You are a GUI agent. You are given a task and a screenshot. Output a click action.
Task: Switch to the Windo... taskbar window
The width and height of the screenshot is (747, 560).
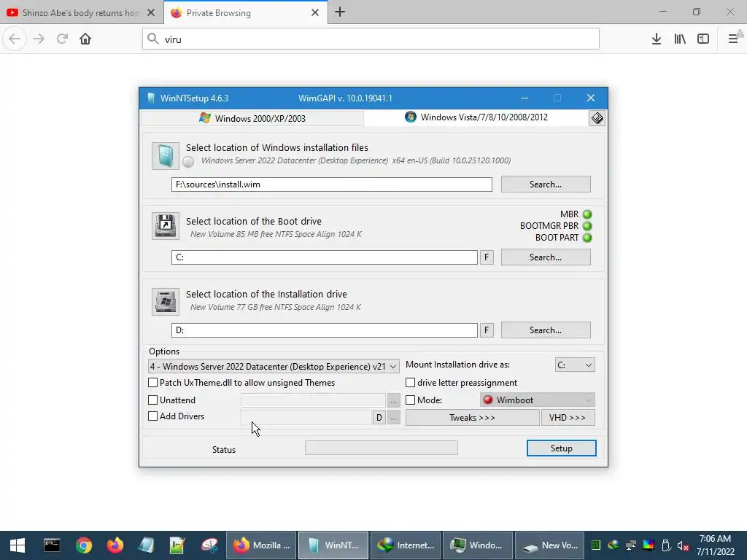tap(477, 545)
